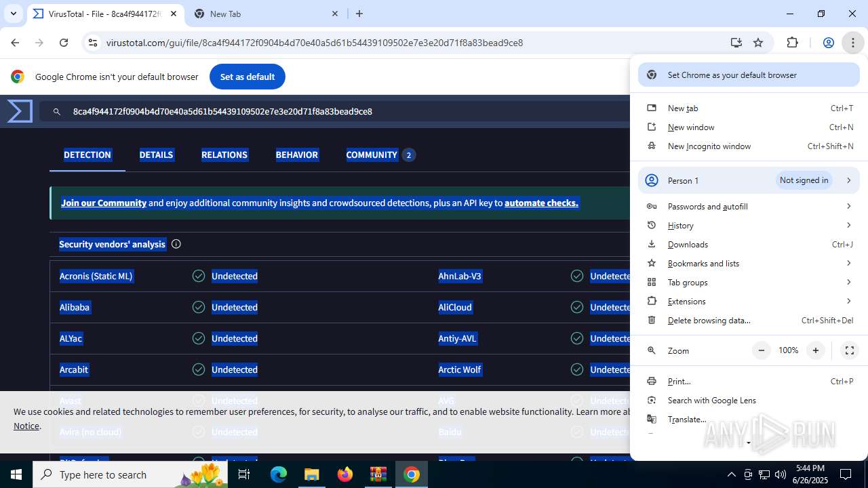Bookmark this page with the star icon
This screenshot has width=868, height=488.
tap(758, 43)
